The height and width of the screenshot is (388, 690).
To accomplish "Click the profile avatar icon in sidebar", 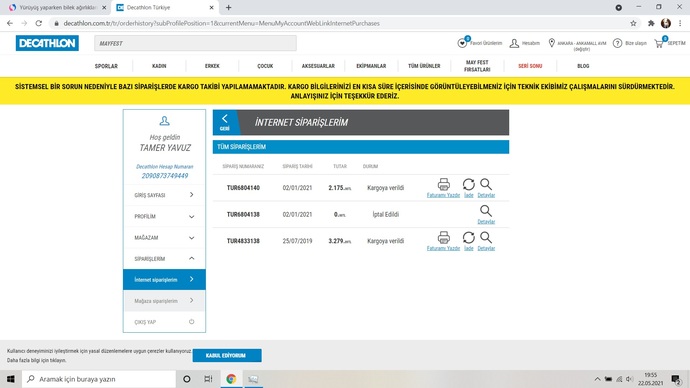I will click(164, 121).
